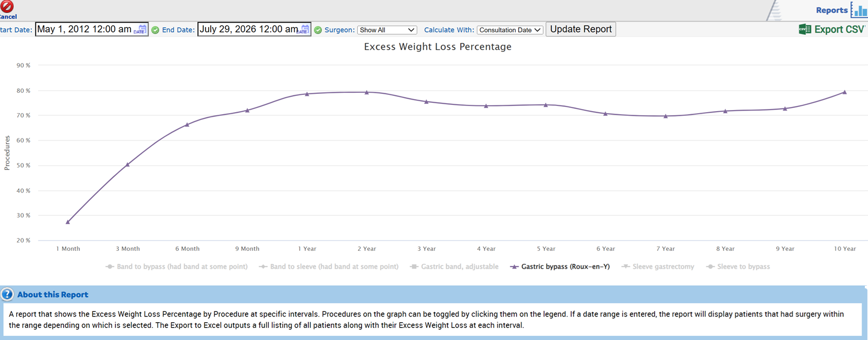Click the 10 Year x-axis label
Image resolution: width=868 pixels, height=340 pixels.
tap(845, 249)
